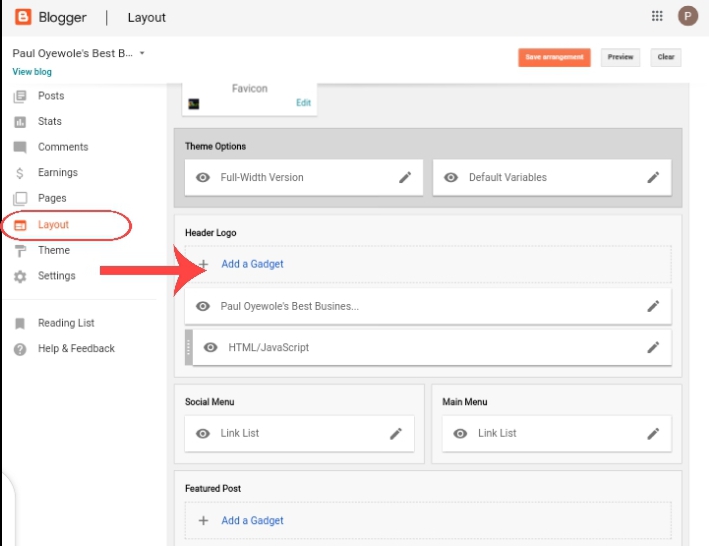The image size is (709, 546).
Task: Click the Theme Options section title
Action: pyautogui.click(x=215, y=146)
